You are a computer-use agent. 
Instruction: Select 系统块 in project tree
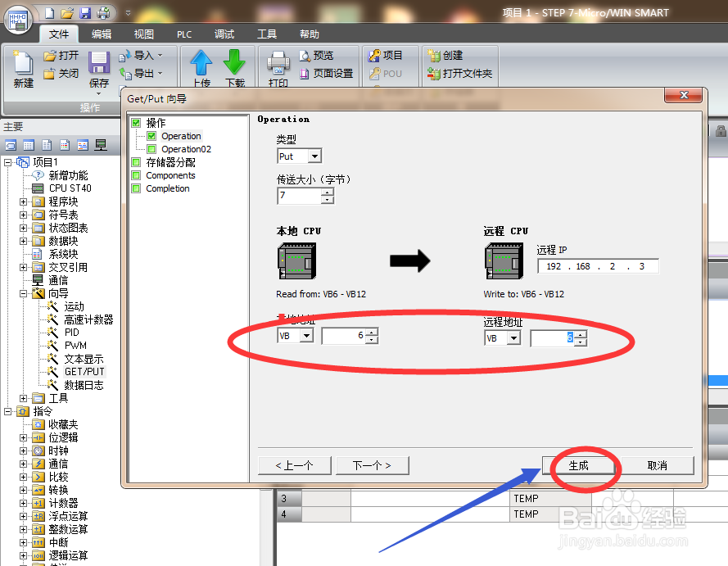point(63,254)
